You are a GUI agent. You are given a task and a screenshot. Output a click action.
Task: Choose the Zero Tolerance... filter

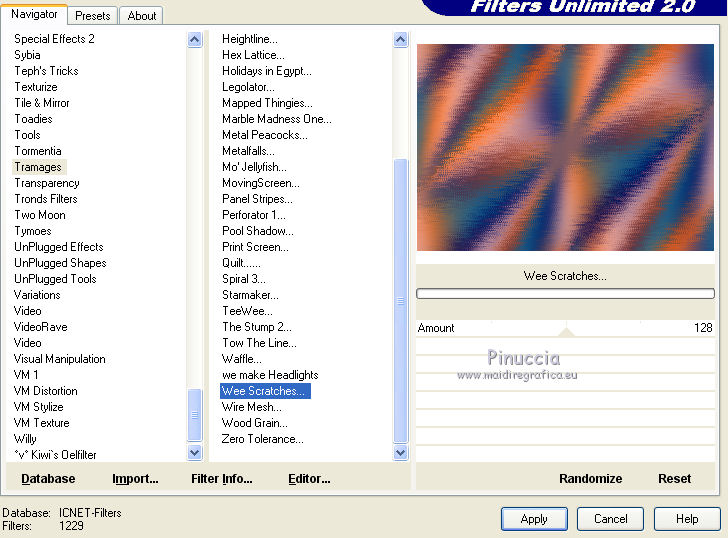262,439
